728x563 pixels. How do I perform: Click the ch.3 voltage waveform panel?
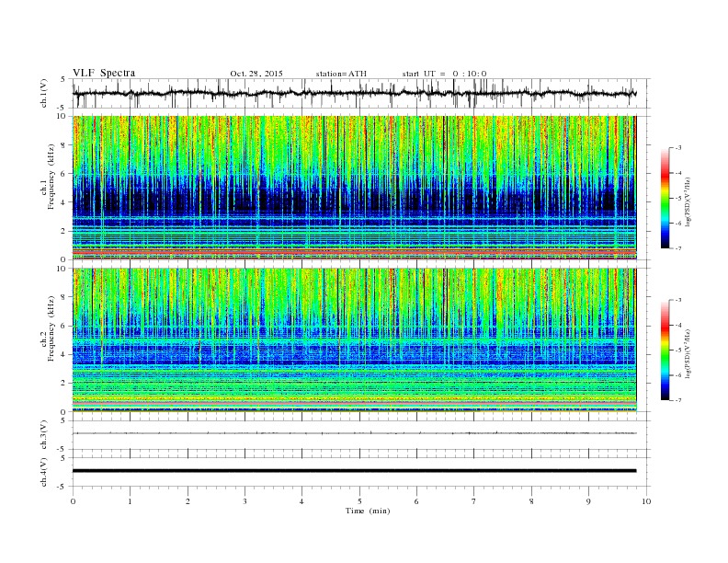(x=361, y=434)
